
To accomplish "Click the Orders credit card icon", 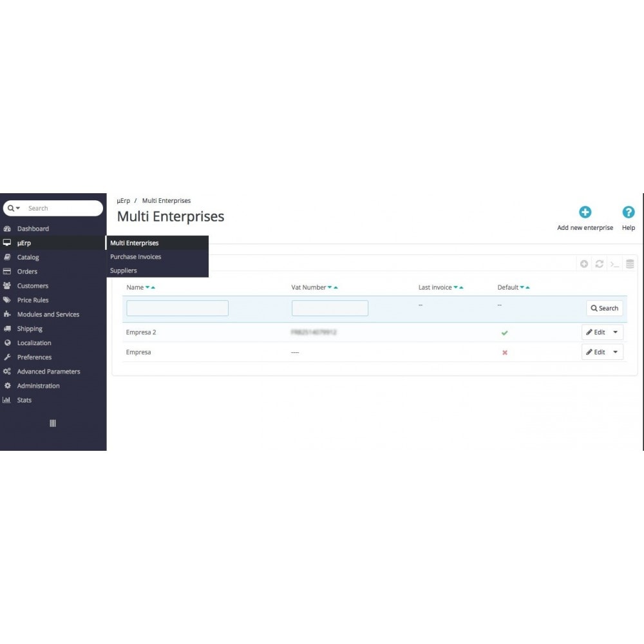I will (x=7, y=272).
